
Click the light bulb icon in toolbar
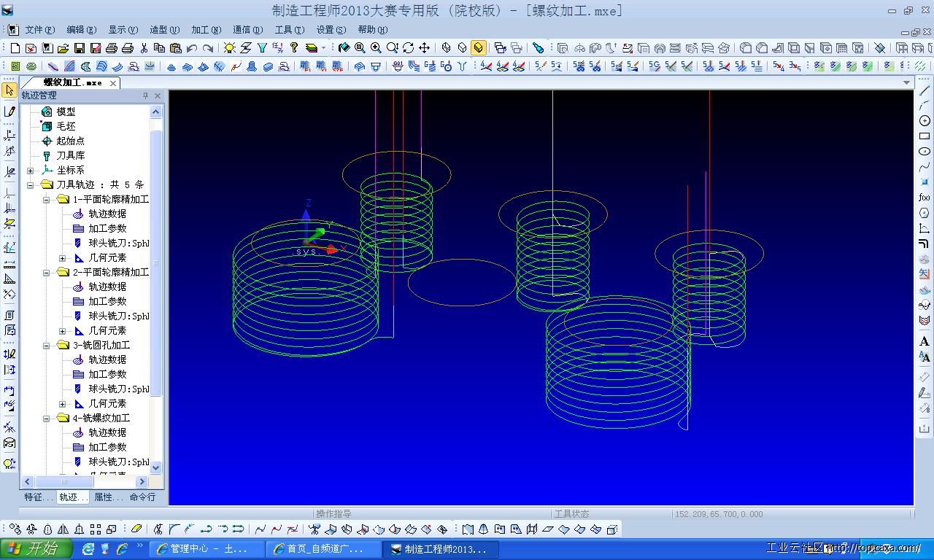click(230, 48)
